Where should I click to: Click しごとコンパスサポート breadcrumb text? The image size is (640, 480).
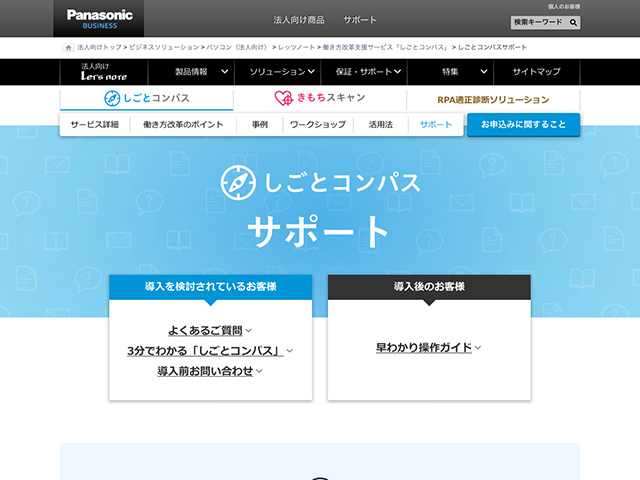(x=492, y=47)
